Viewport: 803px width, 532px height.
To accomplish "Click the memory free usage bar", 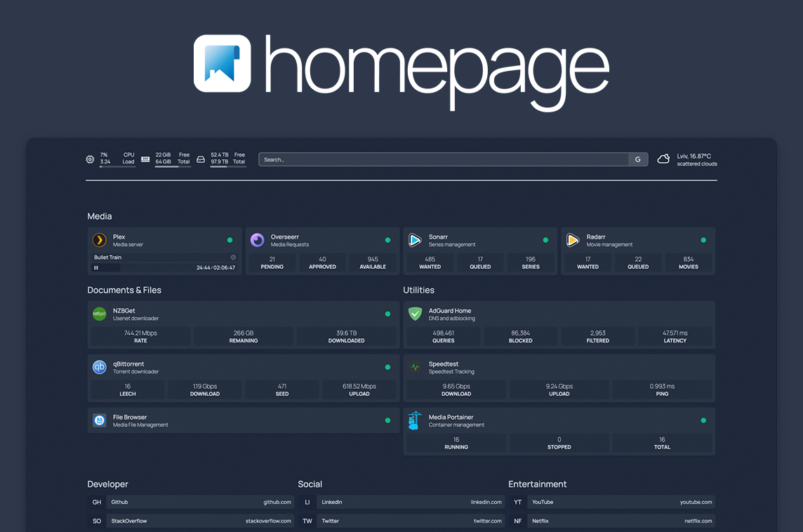I will [173, 166].
